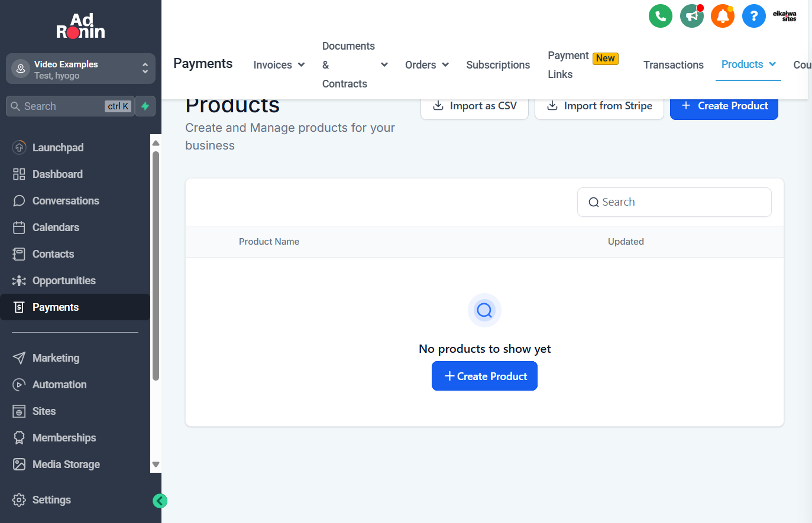Switch to the Subscriptions tab
The width and height of the screenshot is (812, 523).
pos(498,65)
